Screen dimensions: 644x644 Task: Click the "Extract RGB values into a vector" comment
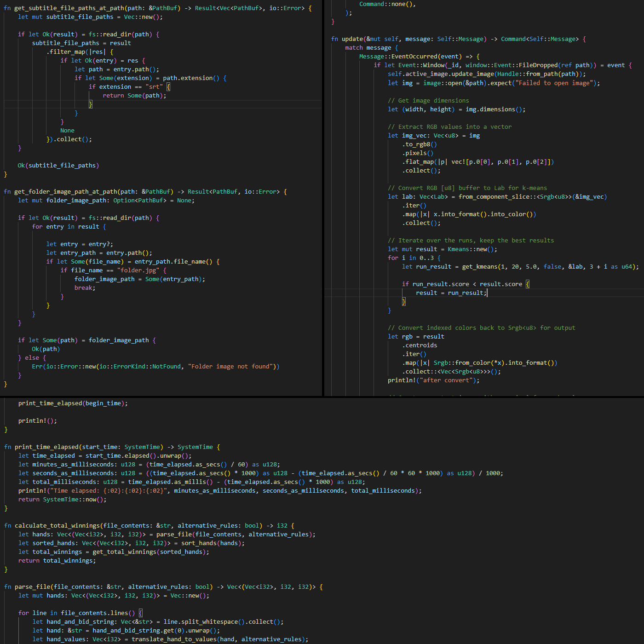pyautogui.click(x=449, y=127)
